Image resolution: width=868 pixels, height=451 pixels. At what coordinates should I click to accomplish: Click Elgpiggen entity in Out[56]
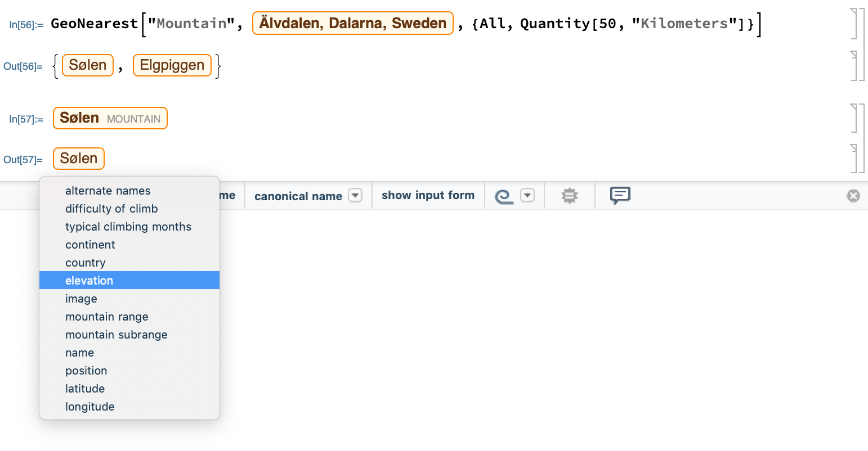pyautogui.click(x=172, y=65)
